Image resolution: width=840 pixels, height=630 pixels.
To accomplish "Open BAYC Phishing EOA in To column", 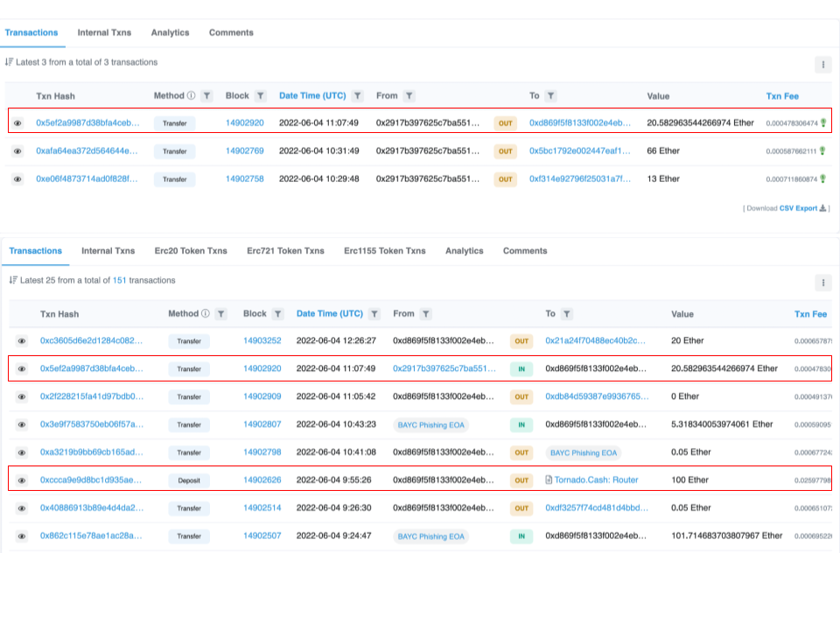I will point(584,452).
